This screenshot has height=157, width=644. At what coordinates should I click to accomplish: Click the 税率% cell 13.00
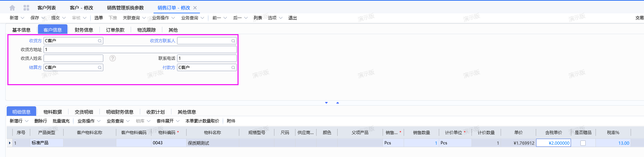(x=613, y=143)
